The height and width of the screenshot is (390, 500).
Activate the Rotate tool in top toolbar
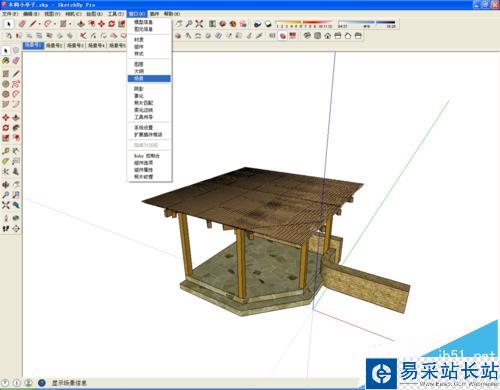[x=111, y=24]
